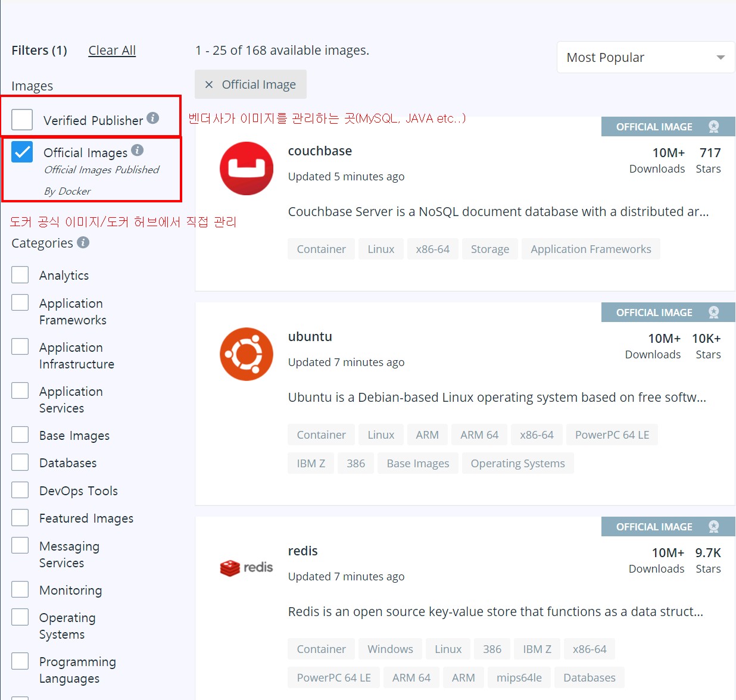The width and height of the screenshot is (736, 700).
Task: Click Ubuntu description text
Action: point(497,397)
